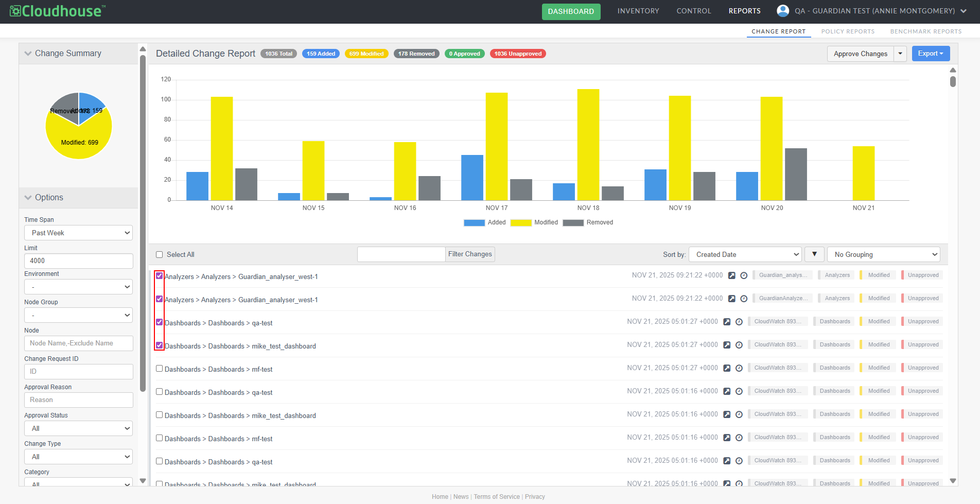Click the open-link arrow icon beside the Guardian_analys... tag
The width and height of the screenshot is (980, 504).
[731, 275]
